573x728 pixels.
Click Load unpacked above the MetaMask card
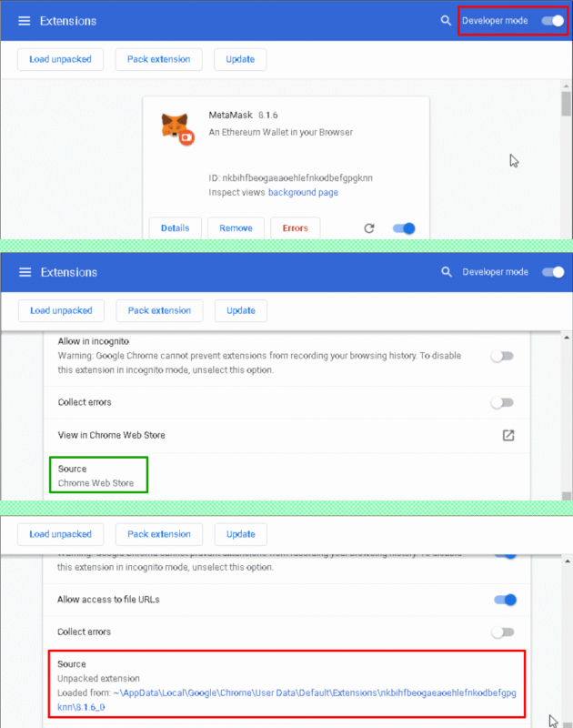[x=60, y=59]
